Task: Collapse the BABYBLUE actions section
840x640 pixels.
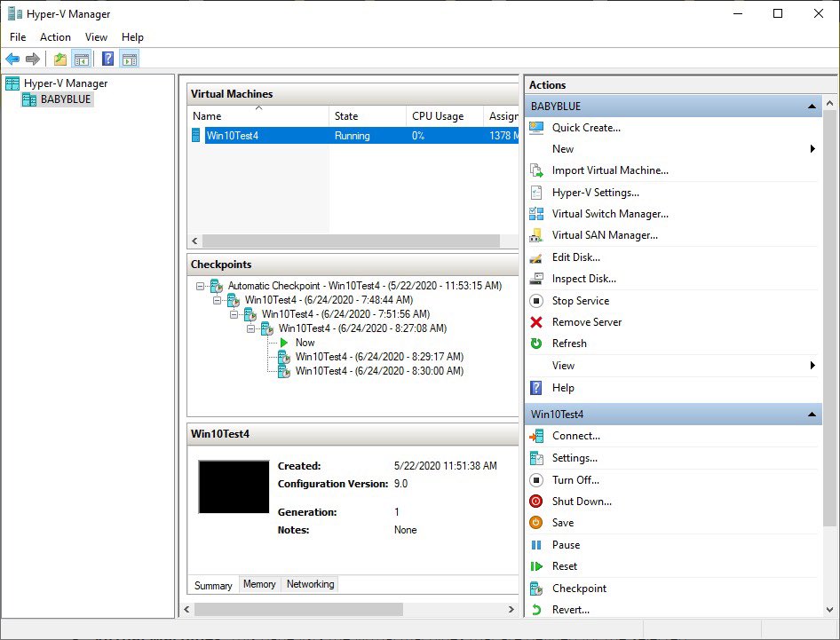Action: pyautogui.click(x=812, y=106)
